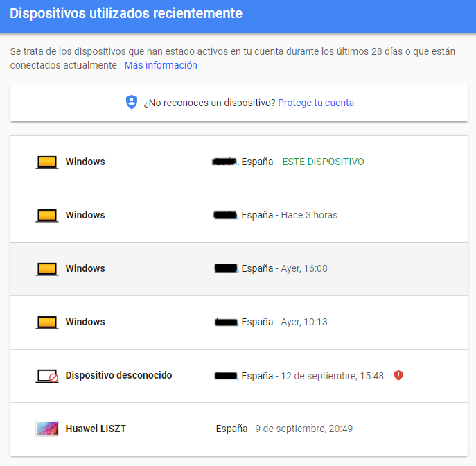
Task: Click laptop icon for Hace 3 horas entry
Action: click(46, 216)
